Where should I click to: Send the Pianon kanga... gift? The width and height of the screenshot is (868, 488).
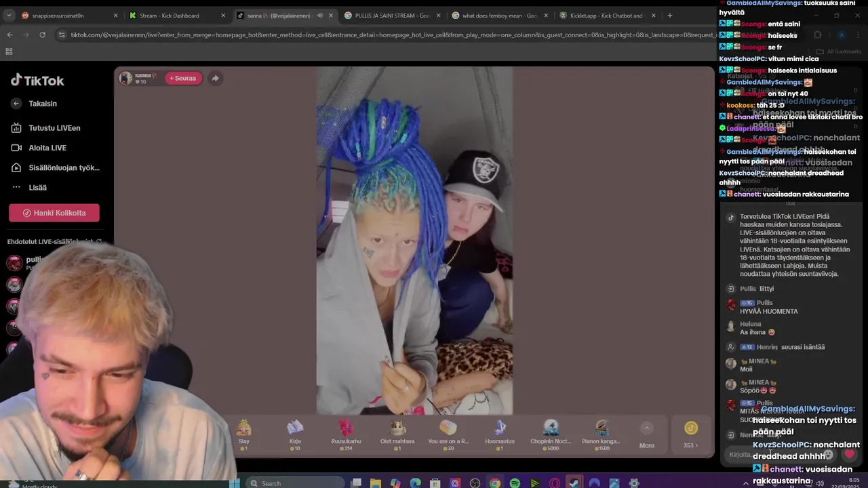[x=601, y=434]
